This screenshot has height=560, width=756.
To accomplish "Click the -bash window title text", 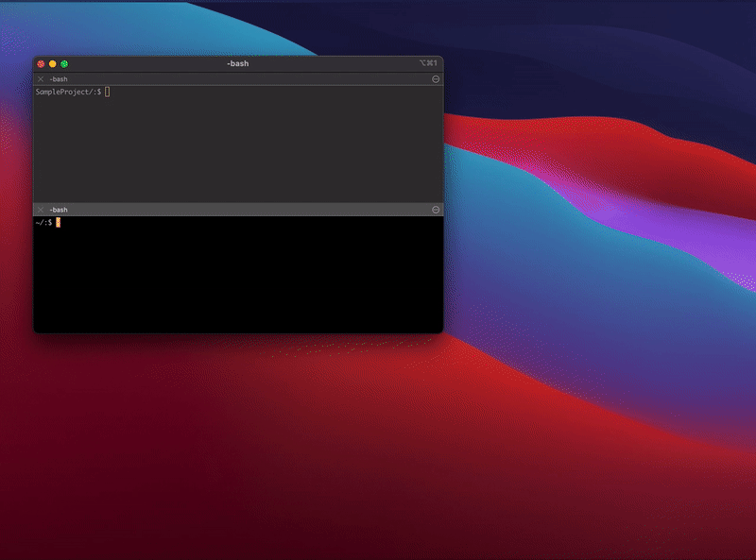I will 238,63.
